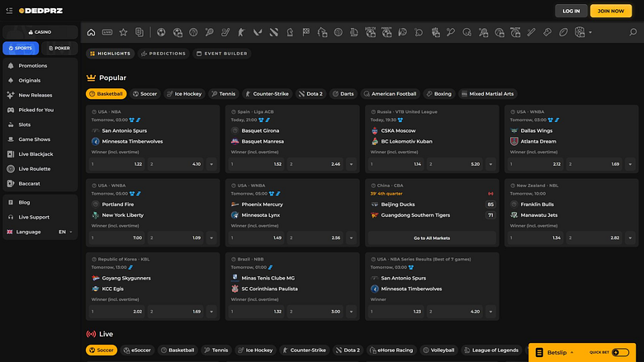The height and width of the screenshot is (362, 644).
Task: Select the ice hockey stick icon in sports bar
Action: (x=225, y=32)
